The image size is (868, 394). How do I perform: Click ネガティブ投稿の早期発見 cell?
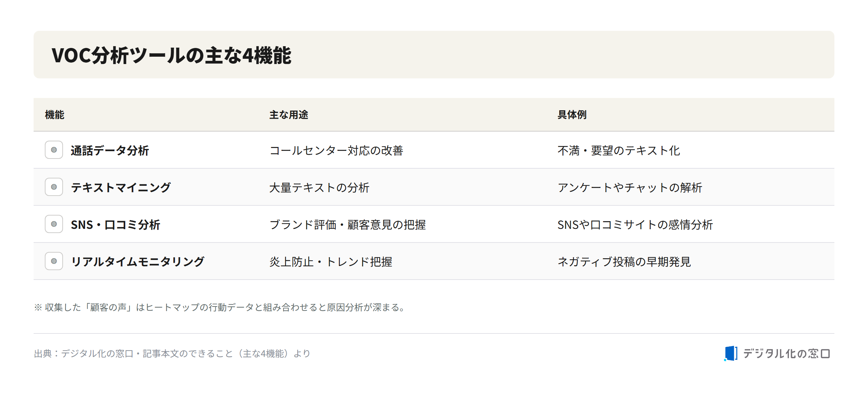[x=624, y=262]
